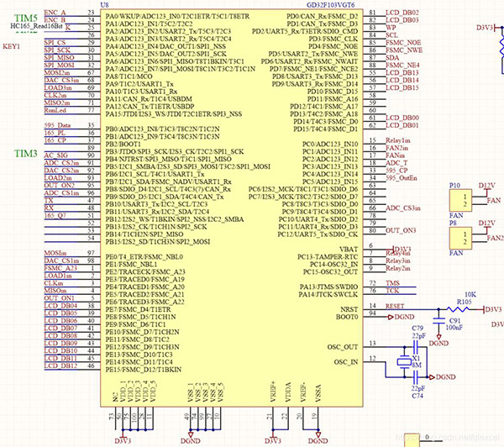This screenshot has height=447, width=504.
Task: Select the R105 10K resistor symbol
Action: point(458,309)
